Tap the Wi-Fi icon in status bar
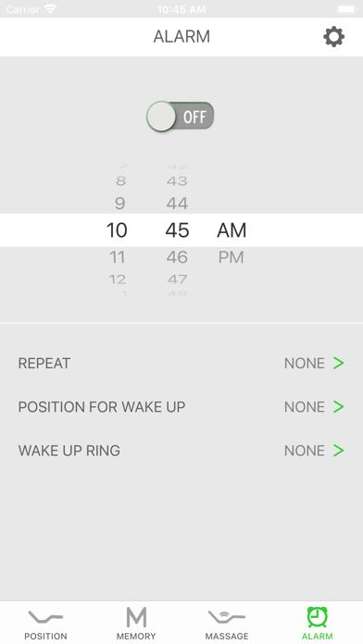Screen dimensions: 363x644 tap(51, 9)
